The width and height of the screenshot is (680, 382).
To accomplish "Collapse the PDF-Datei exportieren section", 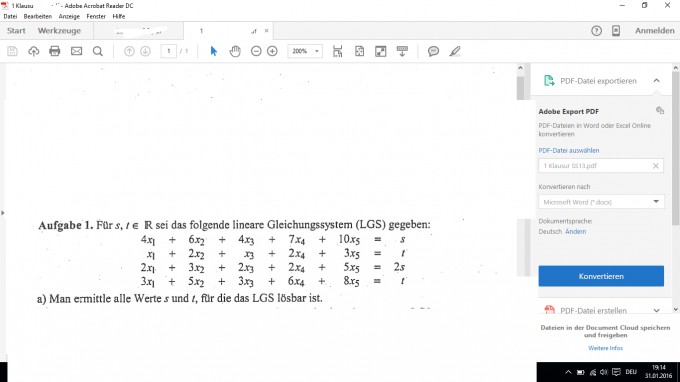I will (656, 81).
